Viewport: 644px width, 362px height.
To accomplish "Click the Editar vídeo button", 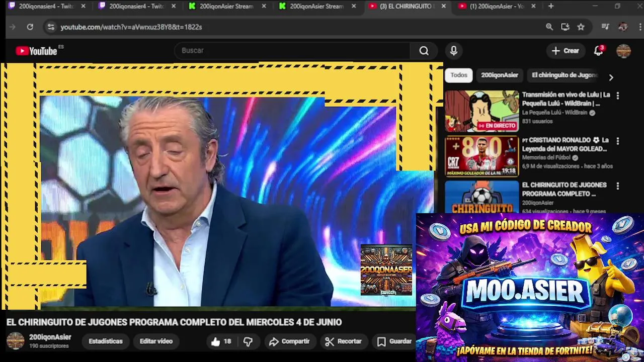I will click(x=156, y=341).
